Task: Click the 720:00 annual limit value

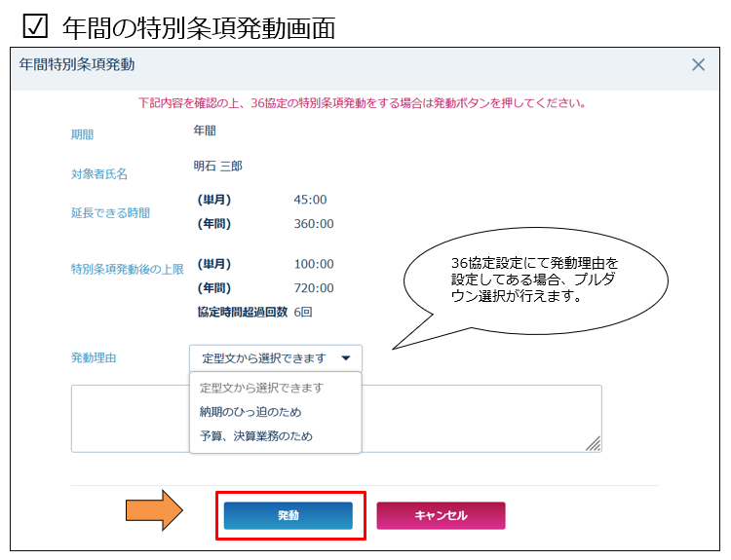Action: 314,288
